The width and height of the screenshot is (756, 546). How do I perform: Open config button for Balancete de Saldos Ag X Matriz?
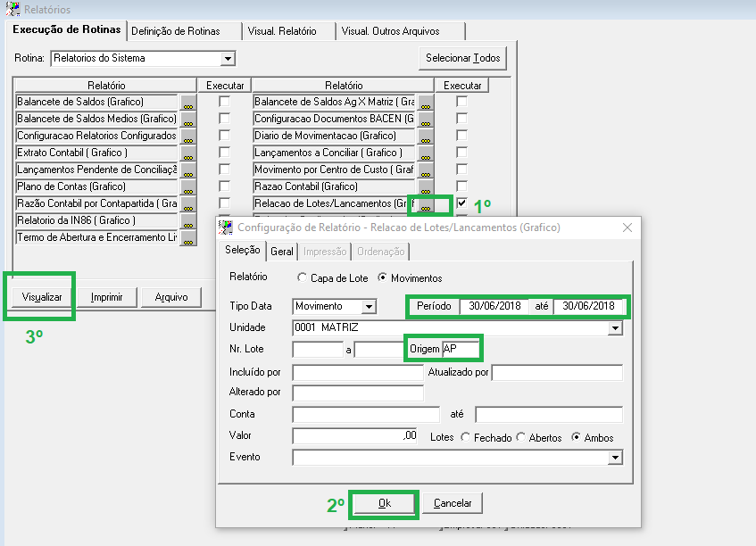425,103
